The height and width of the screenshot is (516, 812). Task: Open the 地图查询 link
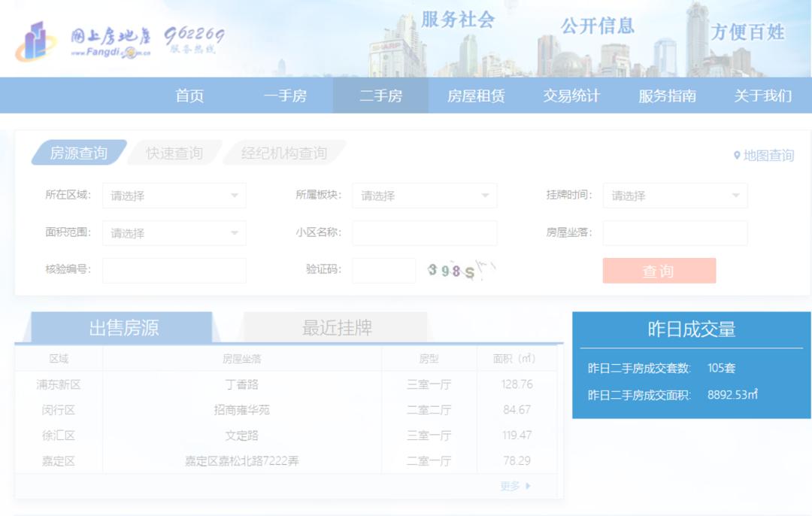point(768,156)
